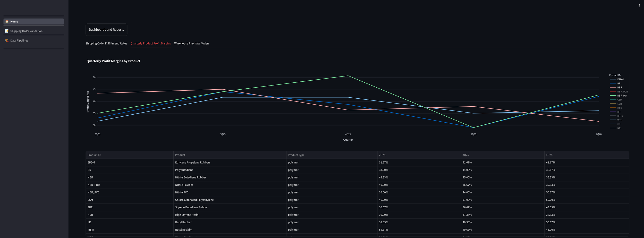Select 52.67% cell in IIR_R row
This screenshot has height=238, width=644.
(x=419, y=230)
